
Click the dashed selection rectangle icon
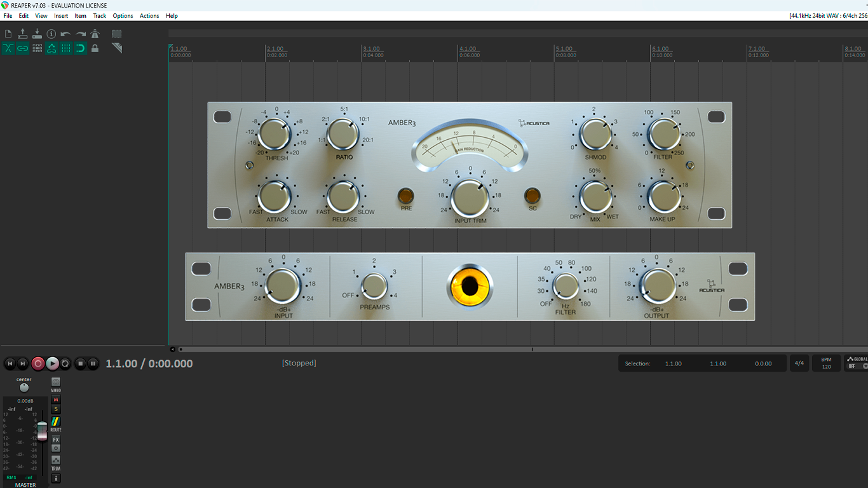click(x=116, y=34)
